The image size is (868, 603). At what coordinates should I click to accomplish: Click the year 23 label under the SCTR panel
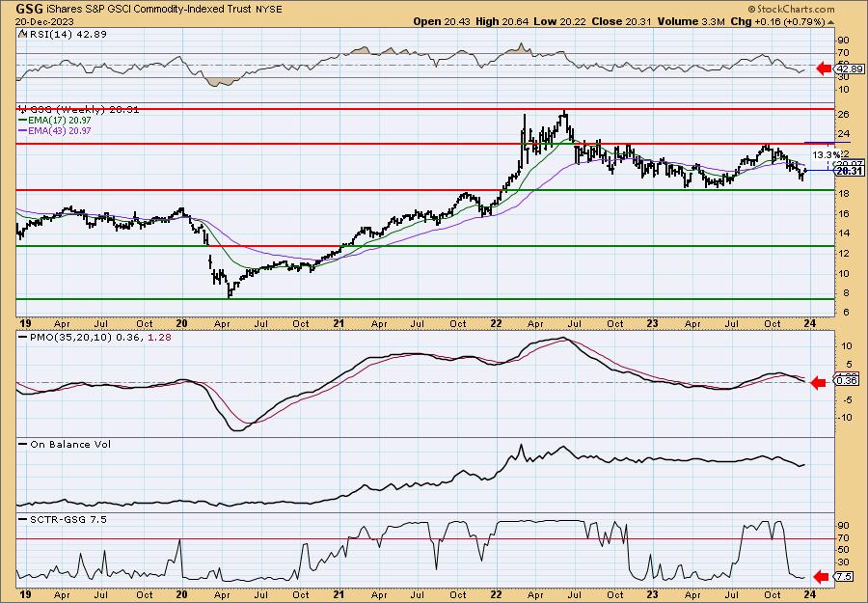[x=653, y=595]
